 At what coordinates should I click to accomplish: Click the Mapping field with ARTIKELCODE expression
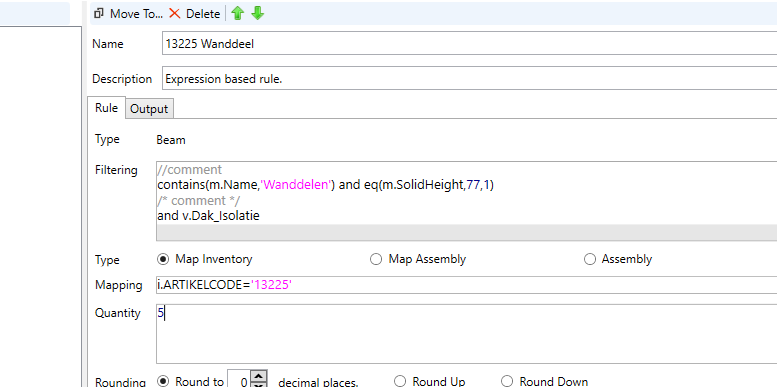pyautogui.click(x=466, y=285)
